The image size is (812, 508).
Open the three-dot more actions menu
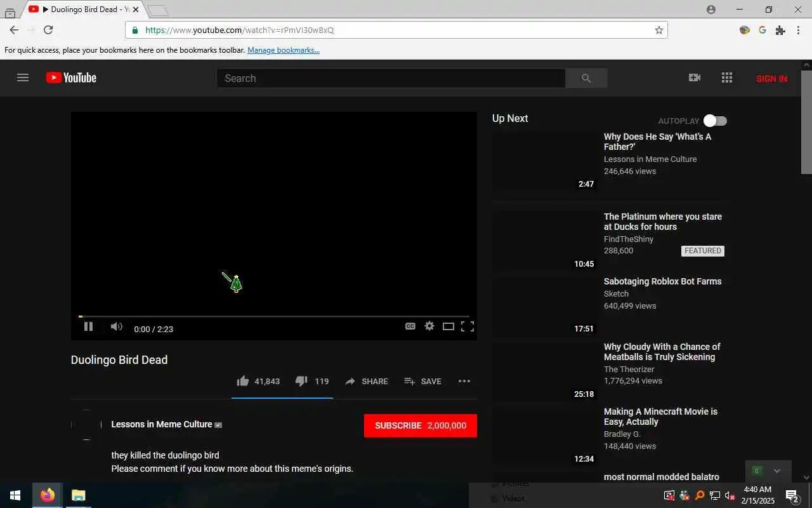point(464,381)
